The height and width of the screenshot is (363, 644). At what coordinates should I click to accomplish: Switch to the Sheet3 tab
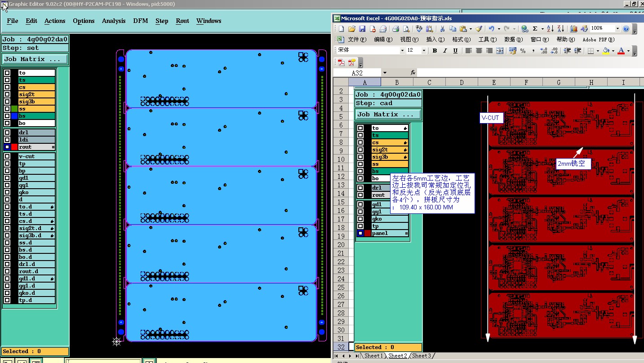coord(422,356)
